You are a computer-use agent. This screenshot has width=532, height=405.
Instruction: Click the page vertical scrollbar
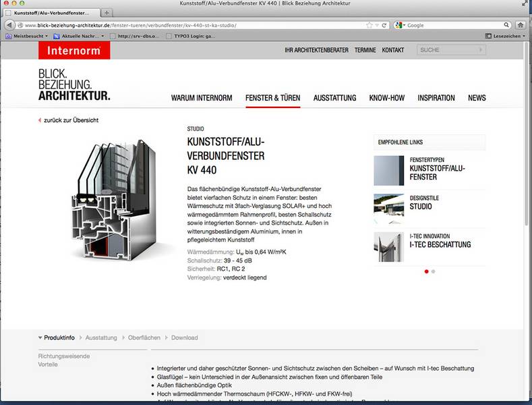(526, 133)
